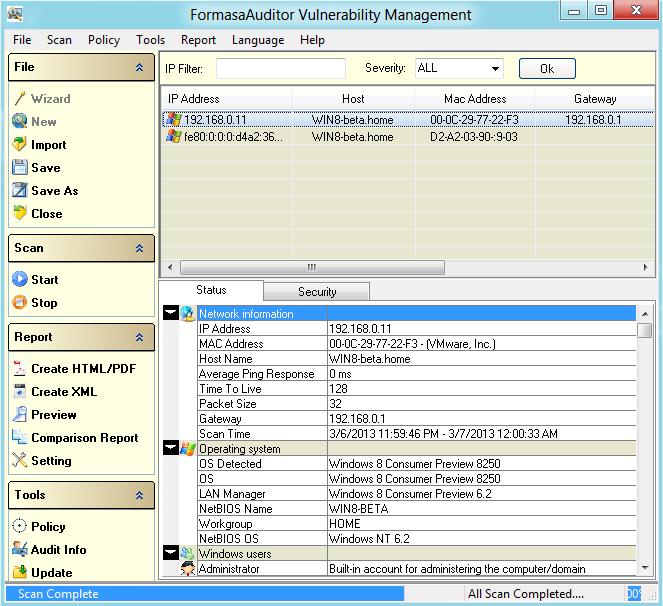Click Windows flag icon for fe80 host
The height and width of the screenshot is (606, 663).
tap(173, 137)
